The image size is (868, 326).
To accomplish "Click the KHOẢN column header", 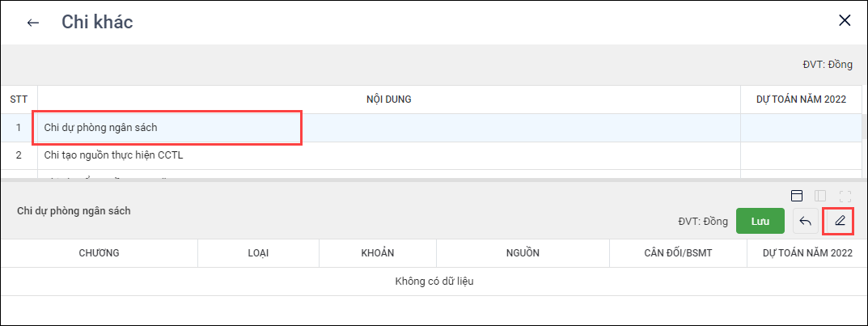I will 377,253.
